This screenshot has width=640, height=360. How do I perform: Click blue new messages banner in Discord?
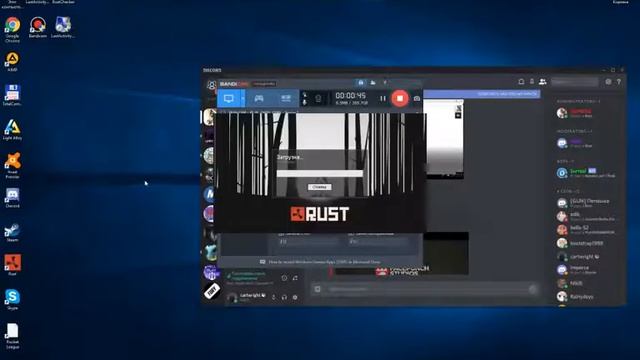[482, 94]
